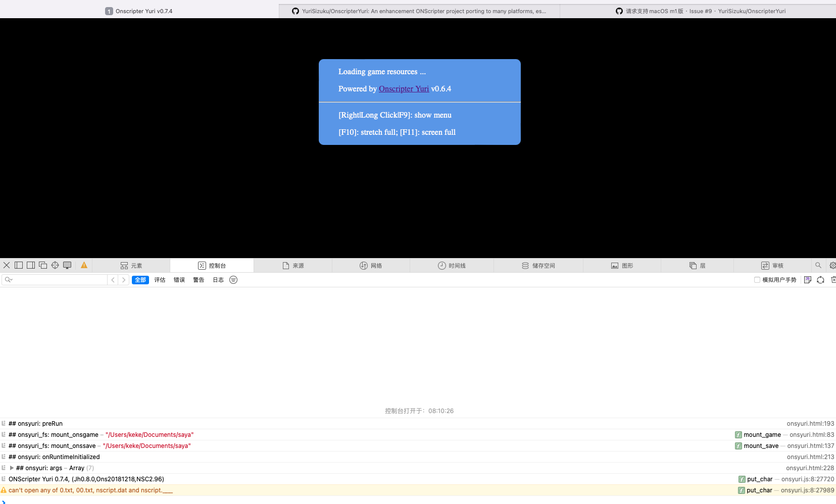This screenshot has width=836, height=504.
Task: Enable the 模拟用户手势 checkbox
Action: [756, 279]
